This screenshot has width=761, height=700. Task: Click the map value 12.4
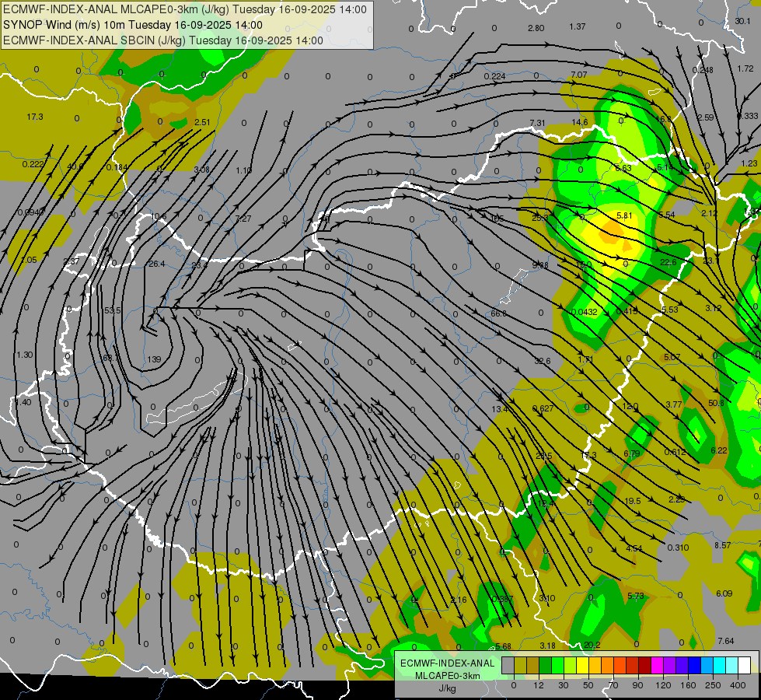pyautogui.click(x=546, y=503)
